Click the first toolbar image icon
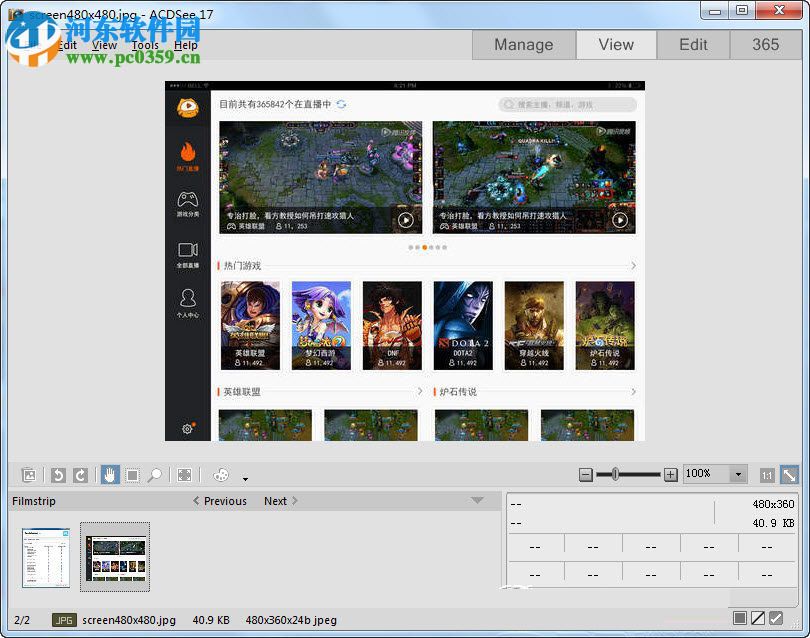The height and width of the screenshot is (638, 810). (29, 475)
